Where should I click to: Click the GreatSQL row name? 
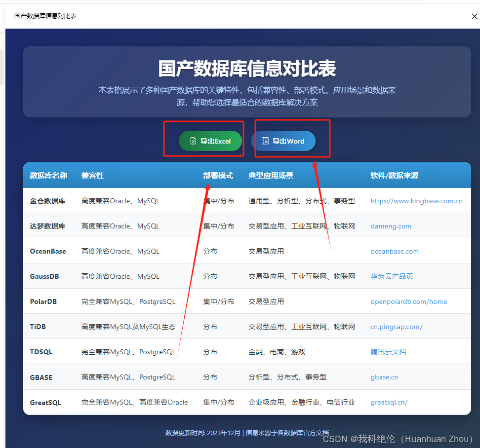45,403
